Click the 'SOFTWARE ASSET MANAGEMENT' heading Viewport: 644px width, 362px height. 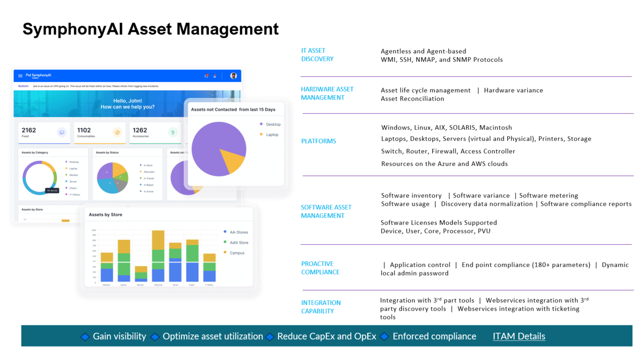(x=327, y=211)
